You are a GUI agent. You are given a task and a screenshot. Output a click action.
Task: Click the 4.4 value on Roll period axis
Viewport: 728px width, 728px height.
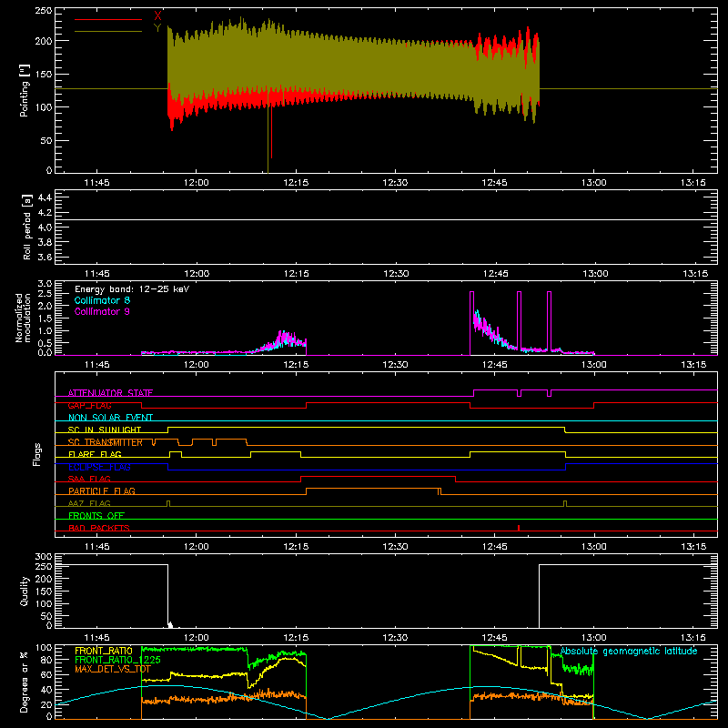(x=45, y=197)
